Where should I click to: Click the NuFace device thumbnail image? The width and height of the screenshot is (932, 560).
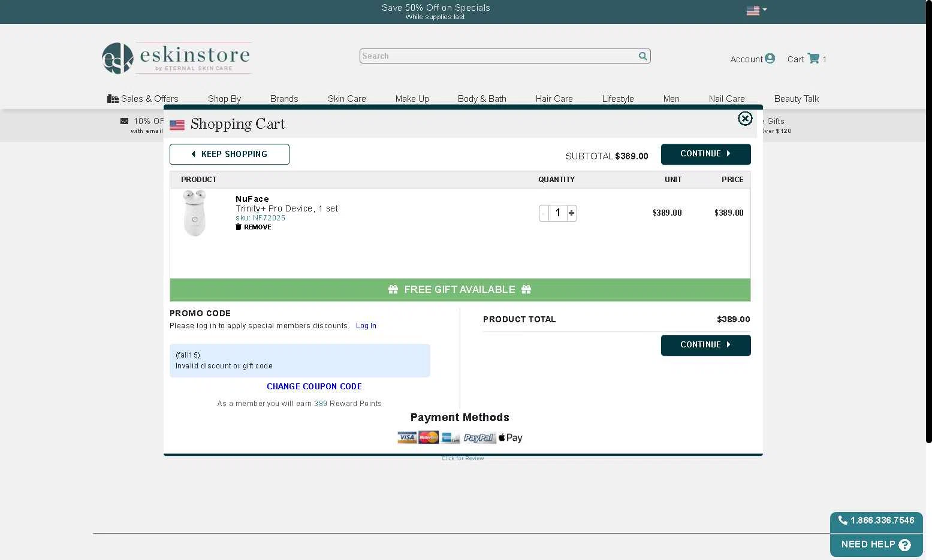pyautogui.click(x=194, y=213)
